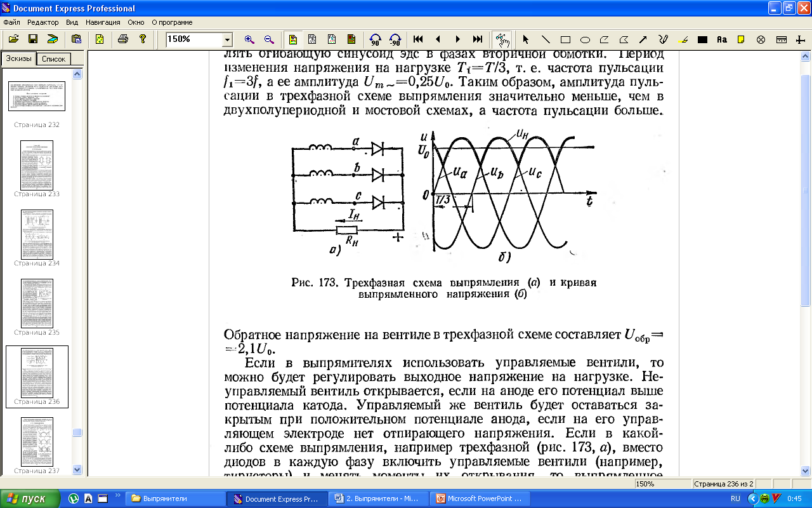
Task: Click the Paste clipboard icon
Action: tap(76, 39)
